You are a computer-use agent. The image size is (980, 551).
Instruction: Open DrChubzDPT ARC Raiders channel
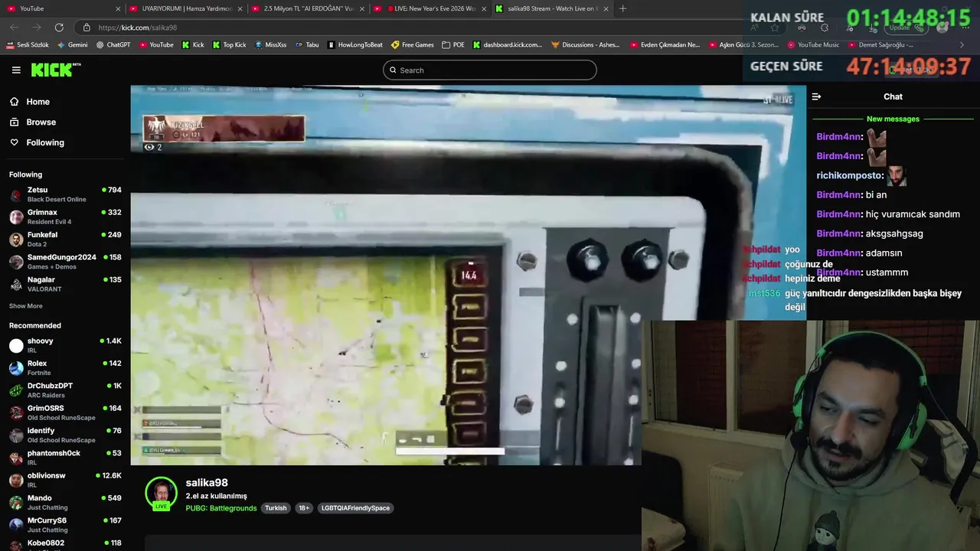click(x=66, y=390)
